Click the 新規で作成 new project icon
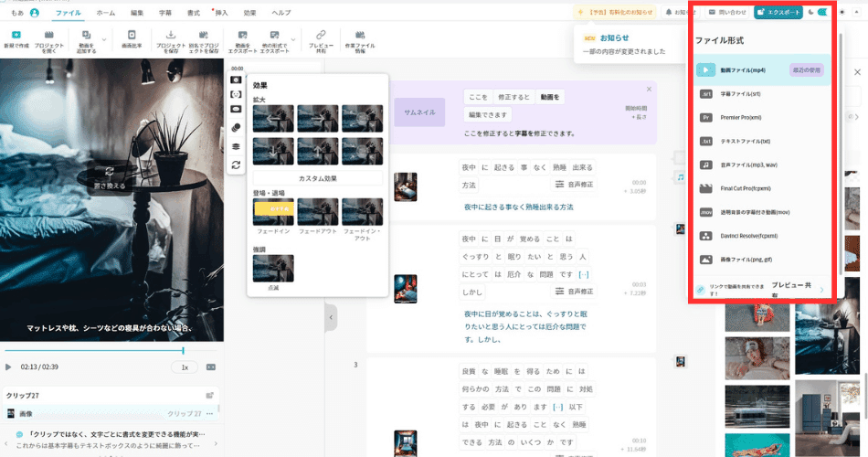The width and height of the screenshot is (868, 457). (16, 36)
